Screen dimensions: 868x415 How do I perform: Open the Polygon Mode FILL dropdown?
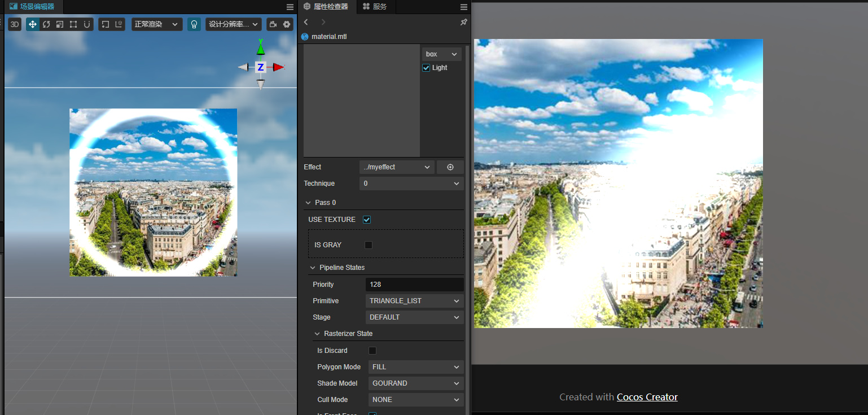[416, 367]
